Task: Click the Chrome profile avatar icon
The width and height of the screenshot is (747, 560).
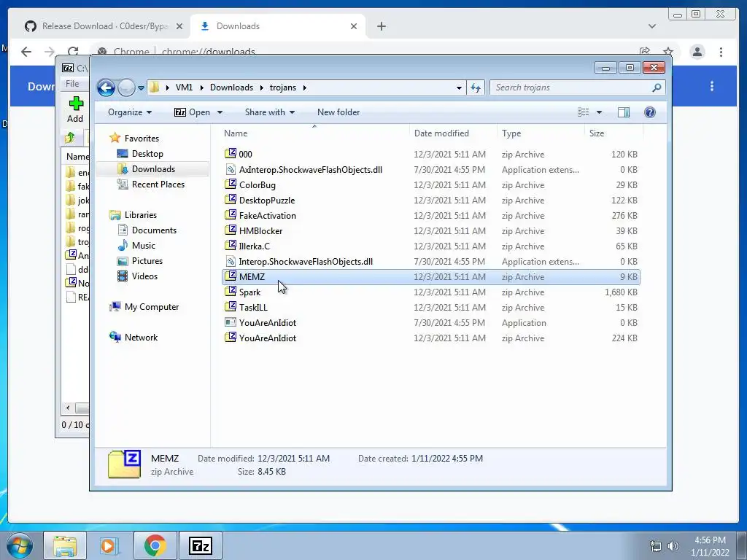Action: click(697, 52)
